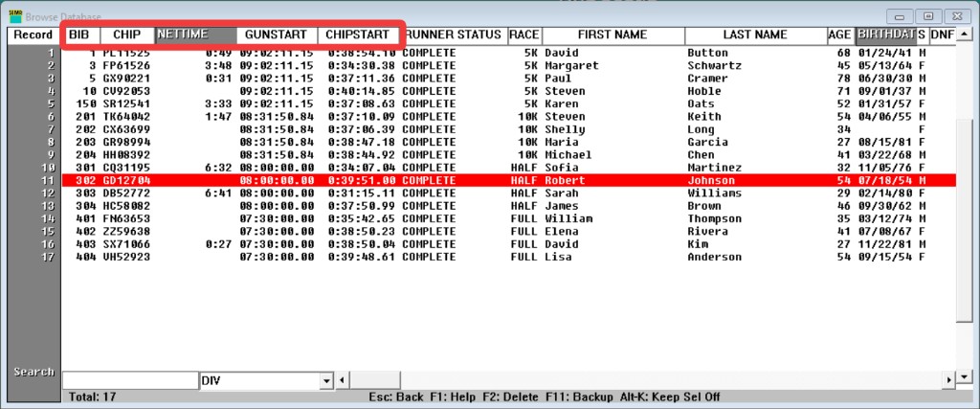Click first name Shelly
980x409 pixels.
point(565,129)
